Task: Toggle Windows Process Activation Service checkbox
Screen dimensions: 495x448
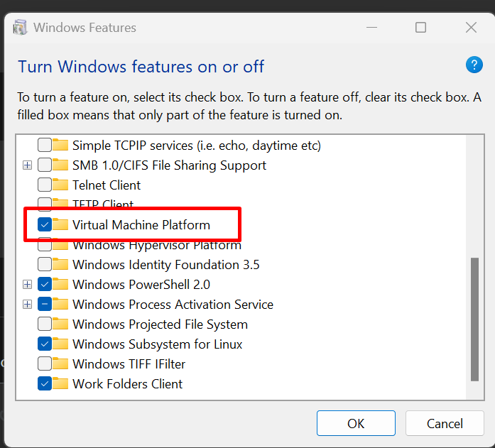Action: (x=45, y=304)
